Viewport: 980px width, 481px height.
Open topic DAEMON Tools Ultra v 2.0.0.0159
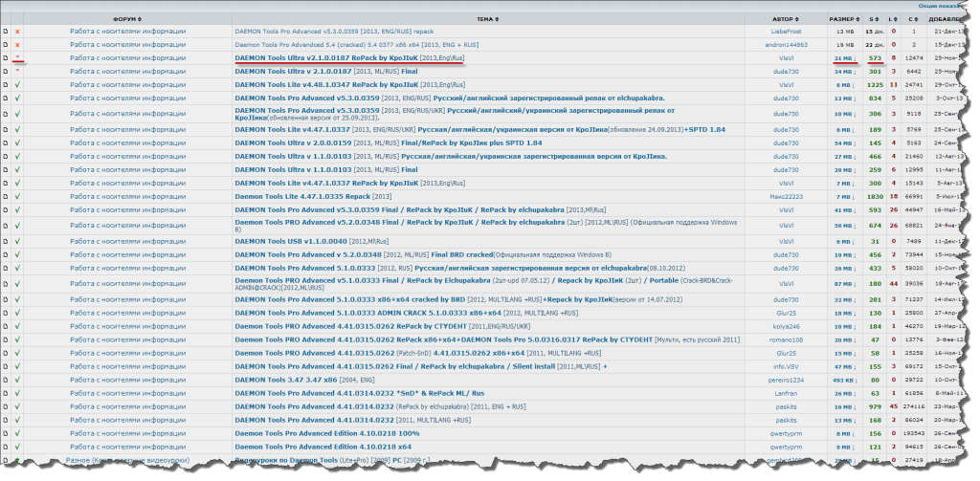(389, 143)
